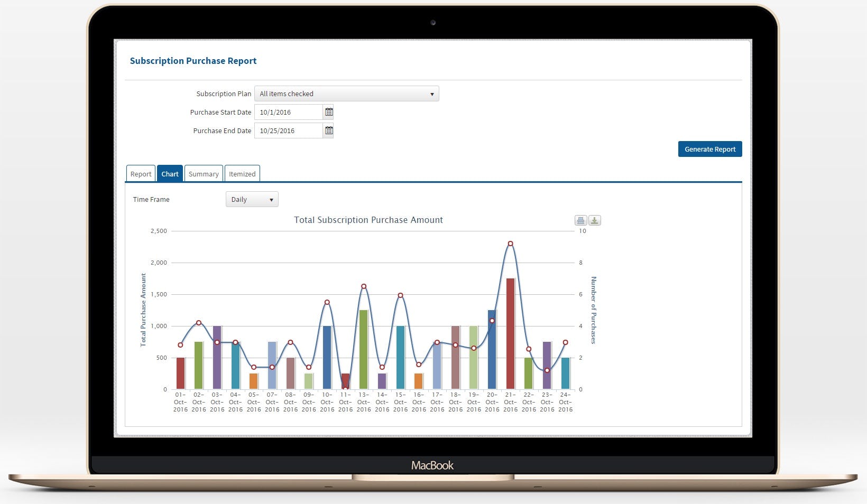Expand the Time Frame dropdown showing Daily
Image resolution: width=867 pixels, height=504 pixels.
tap(252, 199)
